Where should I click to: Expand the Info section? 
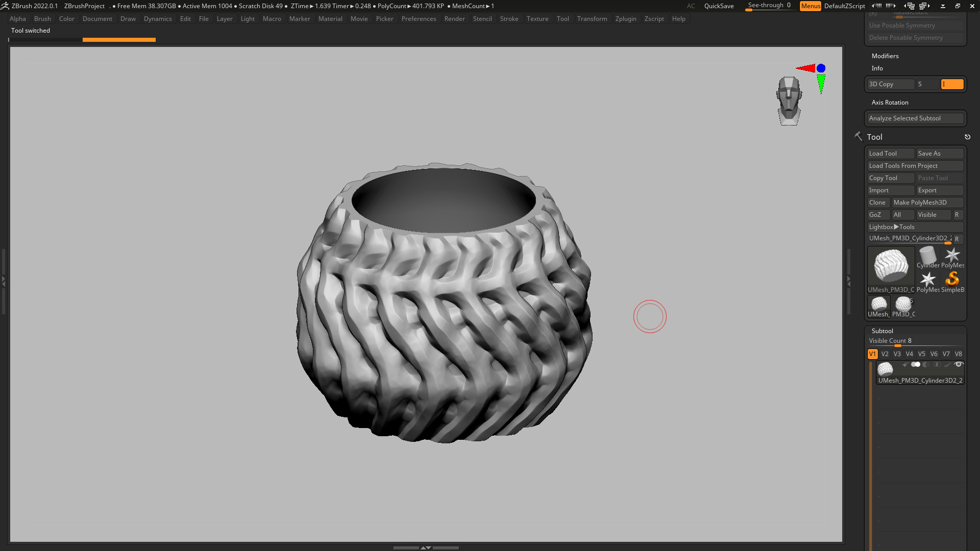point(877,68)
